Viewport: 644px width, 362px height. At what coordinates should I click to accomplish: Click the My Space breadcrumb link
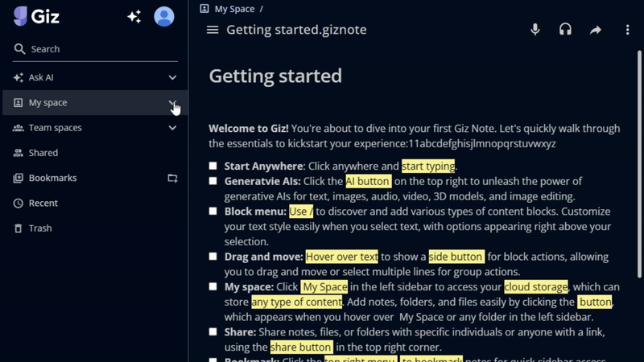(234, 9)
